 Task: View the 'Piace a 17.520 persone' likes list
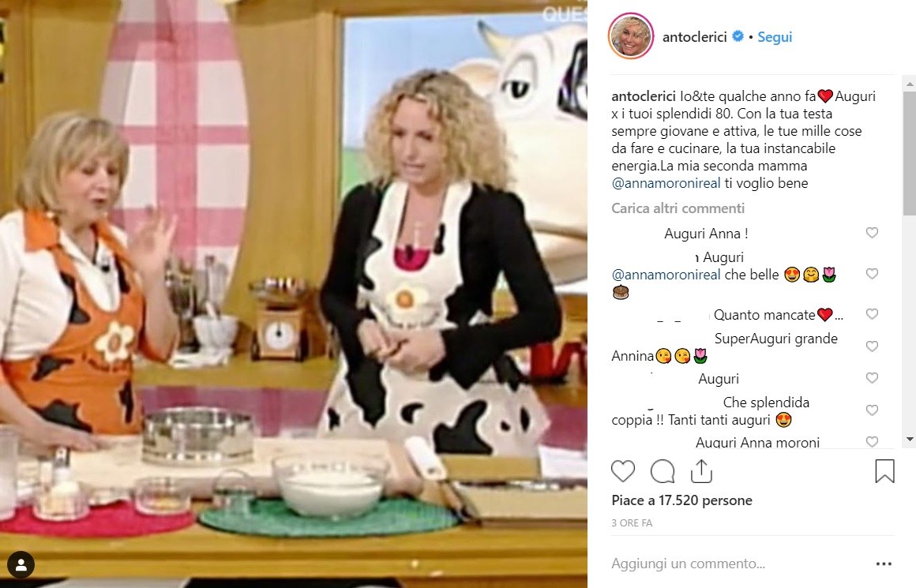pos(681,500)
